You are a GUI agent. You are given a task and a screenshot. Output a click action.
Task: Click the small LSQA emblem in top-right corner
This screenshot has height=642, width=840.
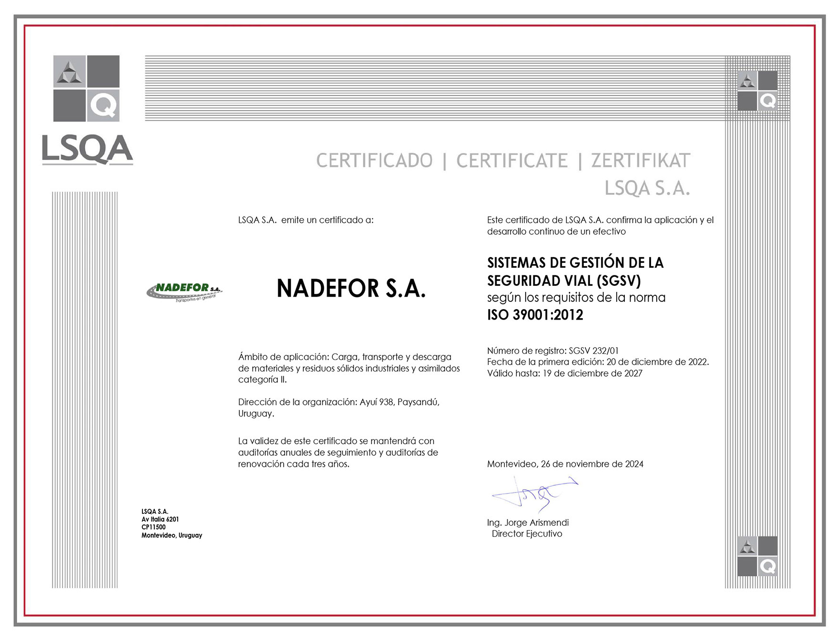pos(757,90)
